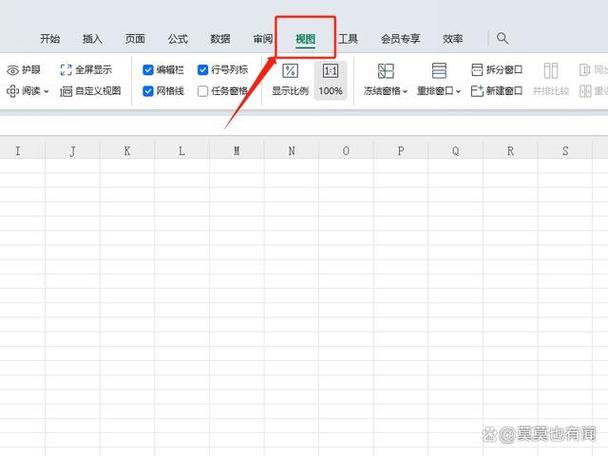Select column O header
This screenshot has height=456, width=608.
tap(346, 151)
